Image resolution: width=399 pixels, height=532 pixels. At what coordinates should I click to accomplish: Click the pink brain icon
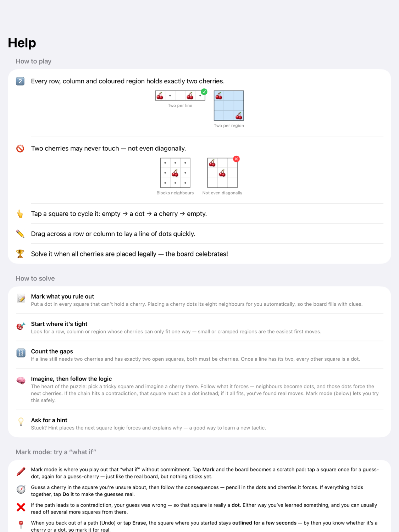coord(21,381)
